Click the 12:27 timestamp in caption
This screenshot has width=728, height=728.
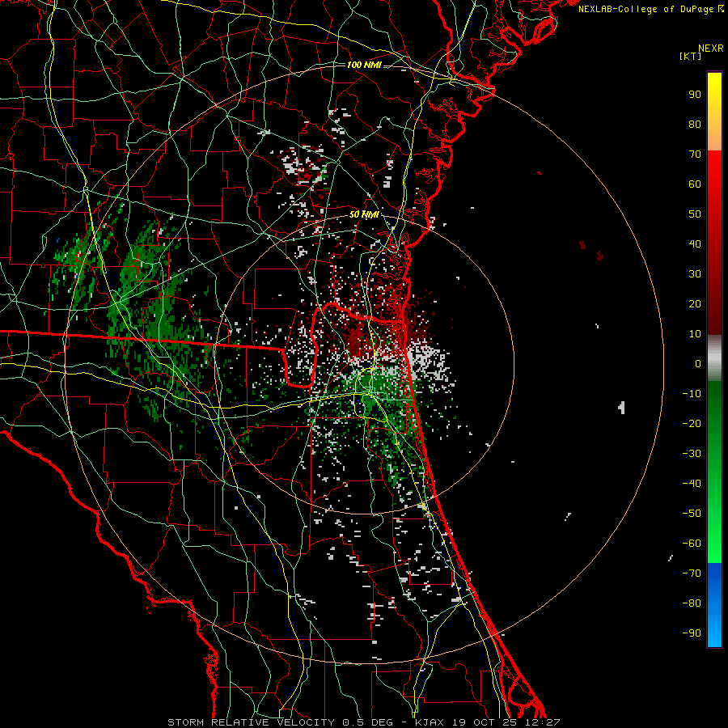click(x=542, y=722)
